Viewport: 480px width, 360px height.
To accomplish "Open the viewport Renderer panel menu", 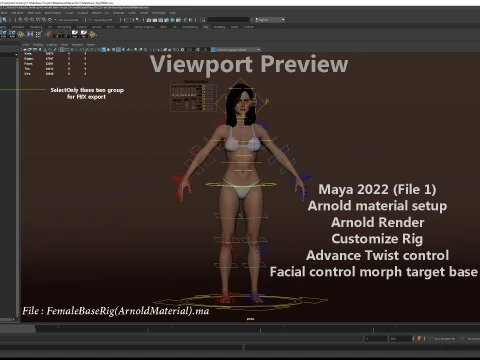I will coord(77,44).
